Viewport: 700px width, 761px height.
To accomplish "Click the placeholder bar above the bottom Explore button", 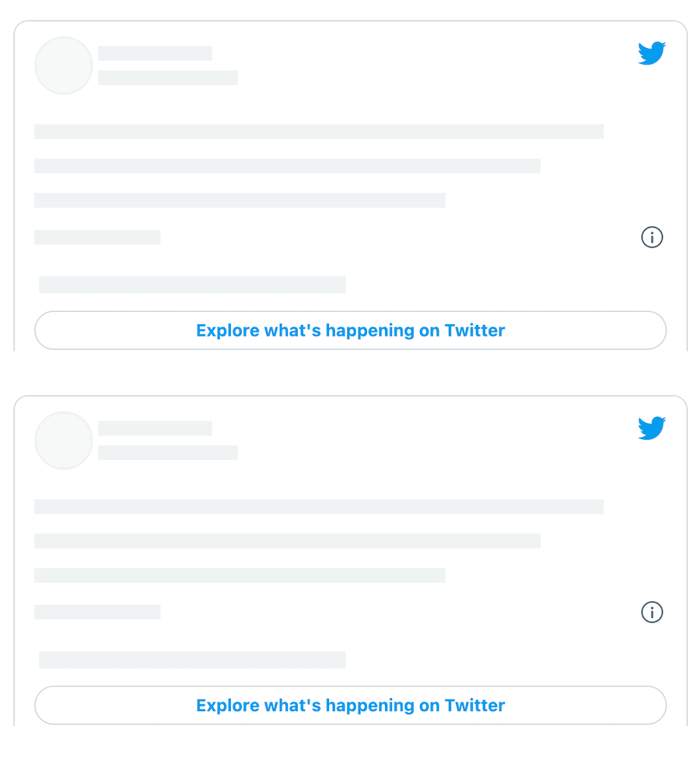I will [192, 660].
